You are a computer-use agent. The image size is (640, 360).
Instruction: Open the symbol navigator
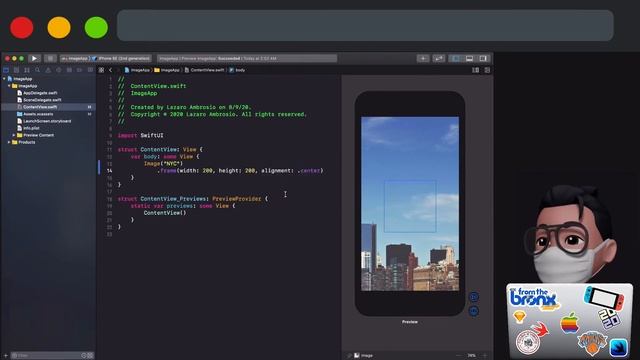pos(27,70)
